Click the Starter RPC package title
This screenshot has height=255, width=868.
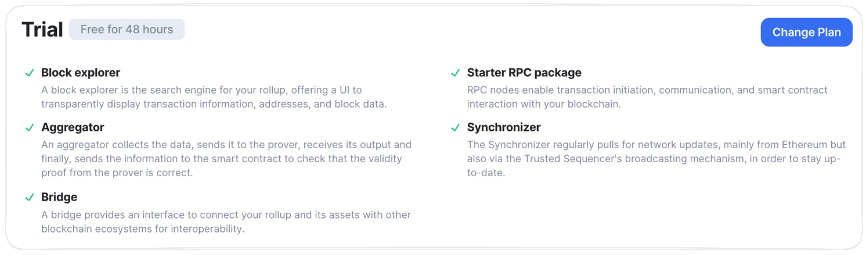524,72
